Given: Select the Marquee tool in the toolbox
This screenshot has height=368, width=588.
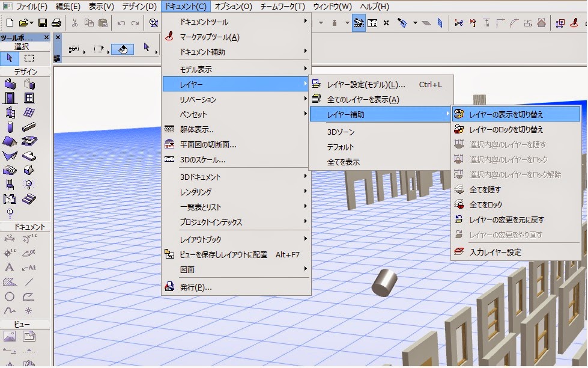Looking at the screenshot, I should pos(29,58).
